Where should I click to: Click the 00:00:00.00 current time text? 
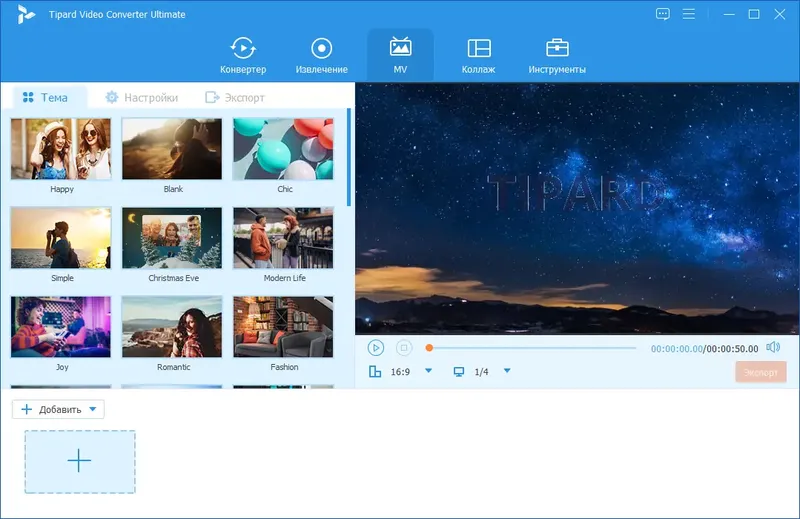677,349
